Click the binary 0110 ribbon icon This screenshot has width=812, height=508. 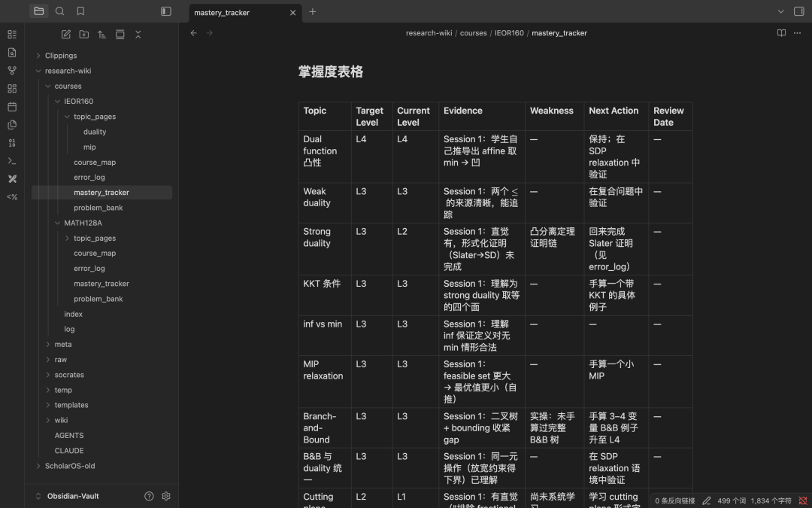tap(12, 142)
